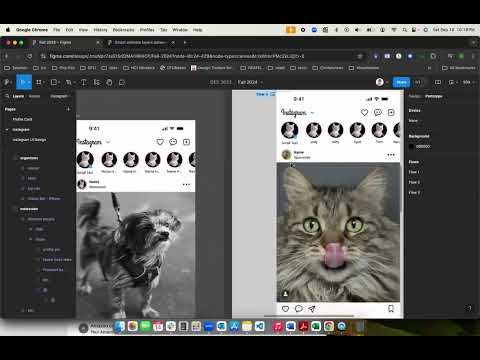This screenshot has height=360, width=480.
Task: Select the Frame tool
Action: pos(38,82)
